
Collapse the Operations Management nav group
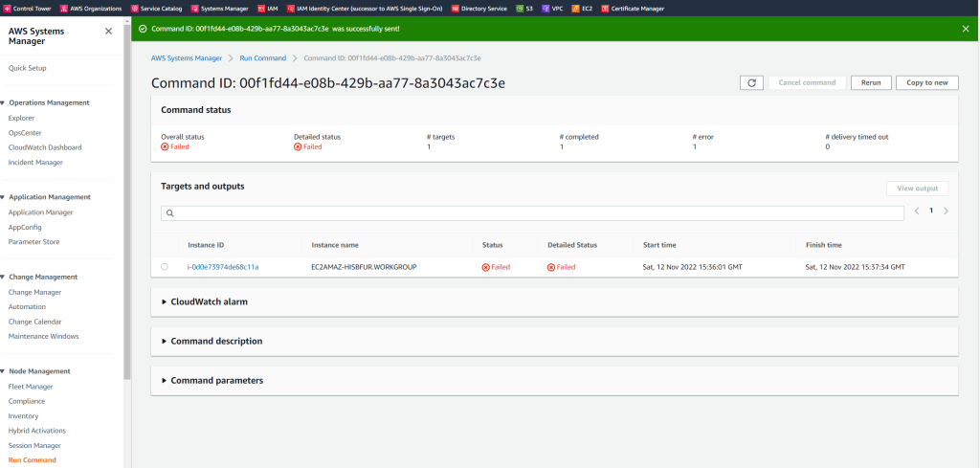click(x=3, y=102)
